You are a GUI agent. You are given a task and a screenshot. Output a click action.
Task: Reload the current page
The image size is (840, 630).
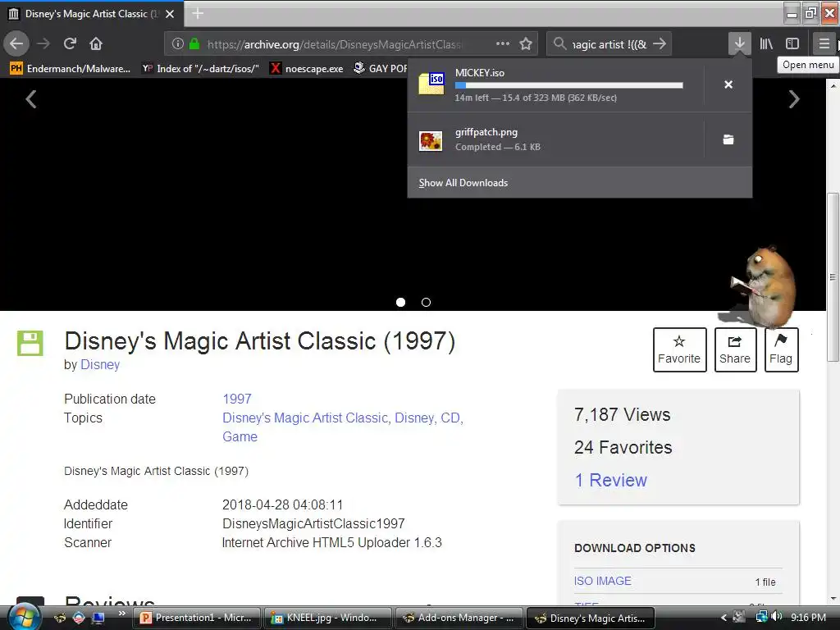(x=70, y=43)
